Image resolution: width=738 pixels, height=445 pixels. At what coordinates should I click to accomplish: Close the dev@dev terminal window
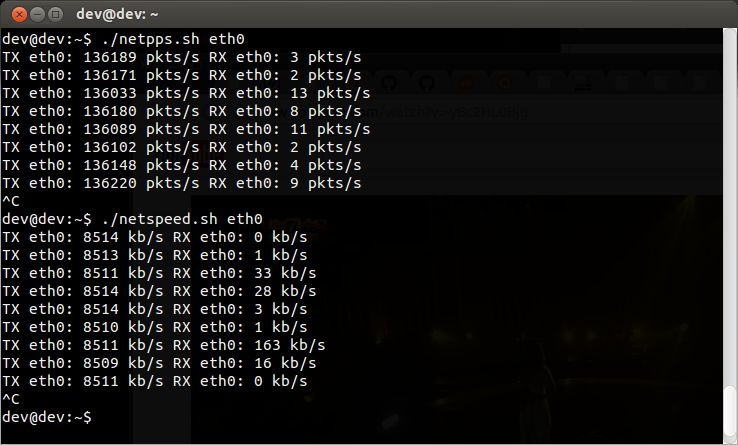tap(19, 15)
